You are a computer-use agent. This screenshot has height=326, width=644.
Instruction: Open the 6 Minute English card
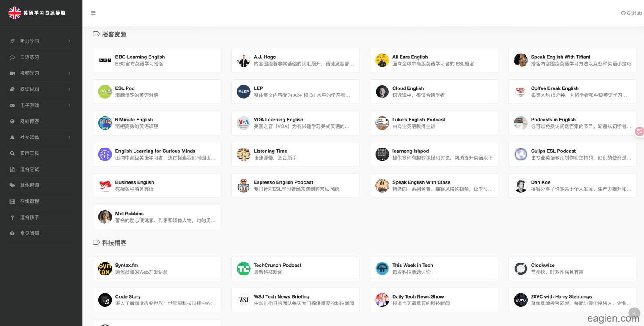[157, 123]
